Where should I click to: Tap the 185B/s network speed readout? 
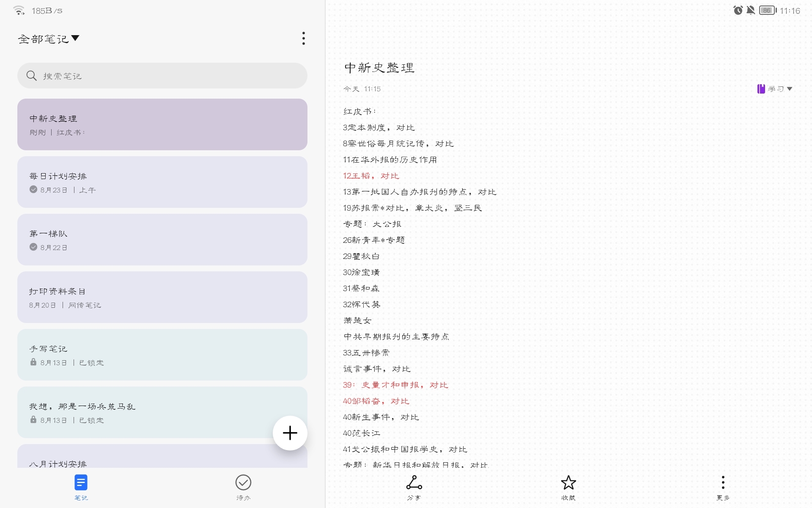pyautogui.click(x=47, y=11)
